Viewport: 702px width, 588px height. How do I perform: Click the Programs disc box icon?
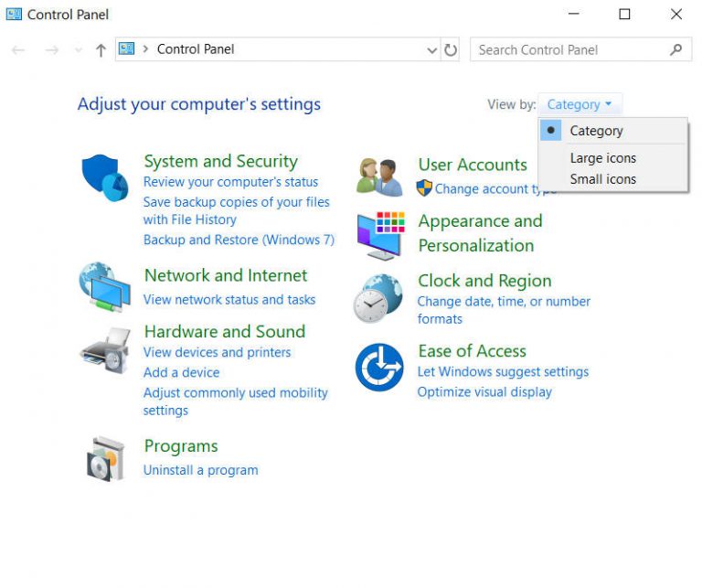[x=105, y=458]
